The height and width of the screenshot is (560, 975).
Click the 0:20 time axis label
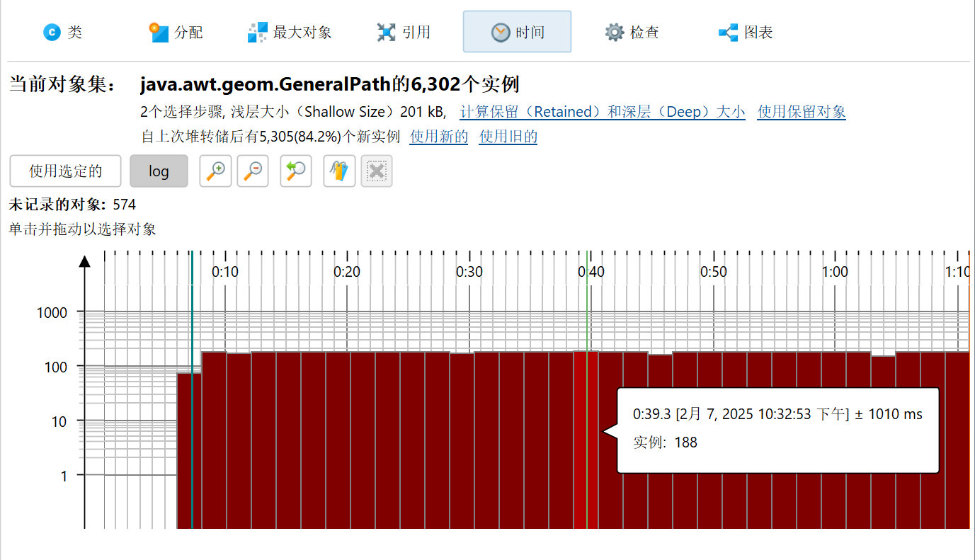[347, 272]
